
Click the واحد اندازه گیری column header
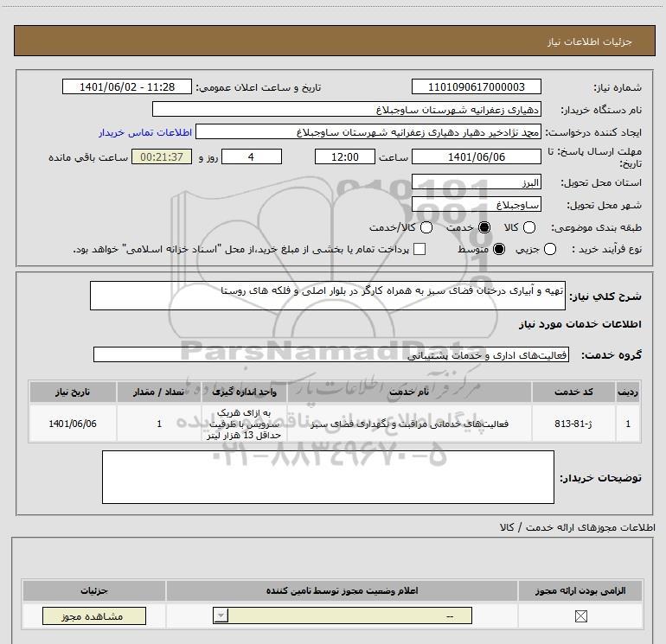tap(244, 392)
